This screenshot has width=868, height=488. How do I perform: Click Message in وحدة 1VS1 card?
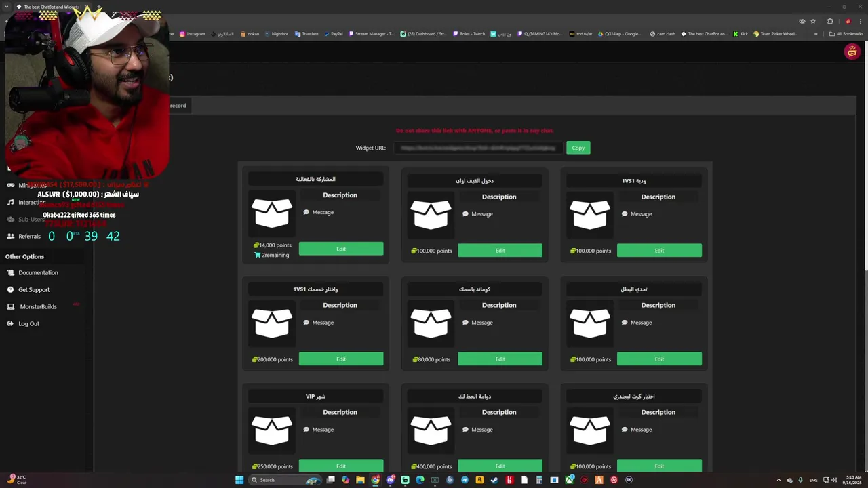[x=641, y=214]
